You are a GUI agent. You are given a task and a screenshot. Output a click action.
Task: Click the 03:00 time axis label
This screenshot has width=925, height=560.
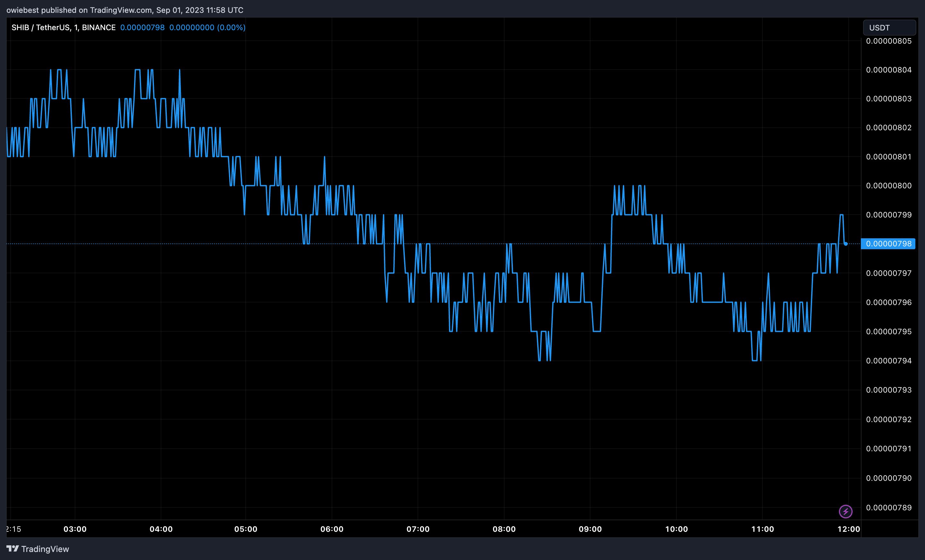coord(75,529)
